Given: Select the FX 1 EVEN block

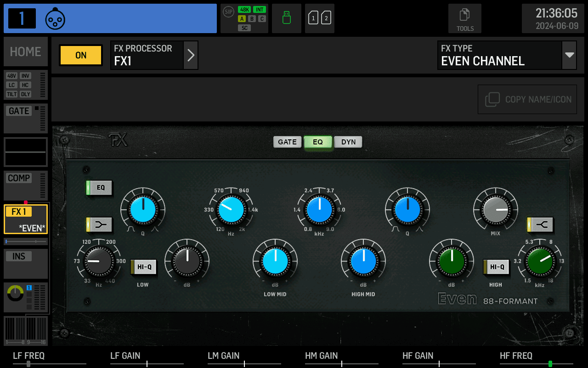Looking at the screenshot, I should [x=26, y=219].
